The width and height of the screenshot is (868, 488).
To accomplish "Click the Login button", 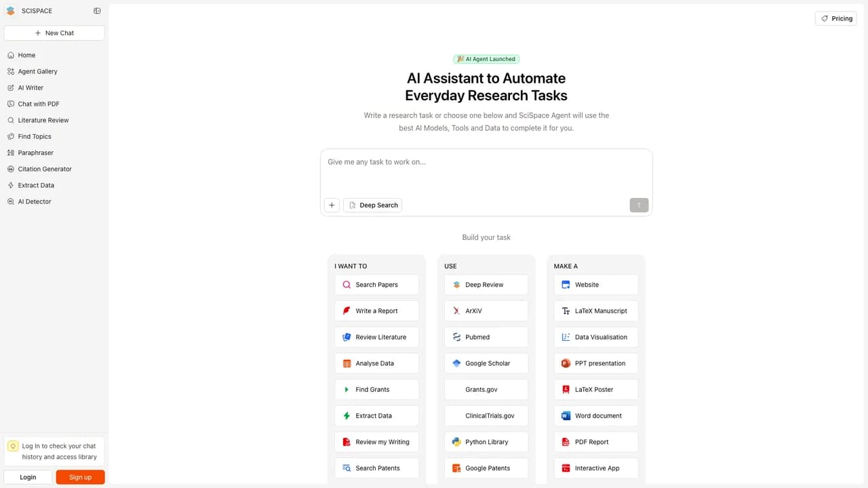I will point(28,477).
